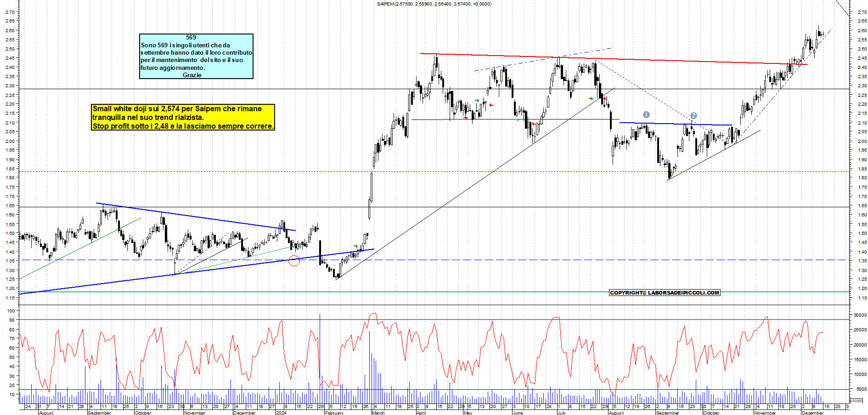Select the cyan box with the 569 contributors message
The image size is (868, 415).
pos(196,56)
